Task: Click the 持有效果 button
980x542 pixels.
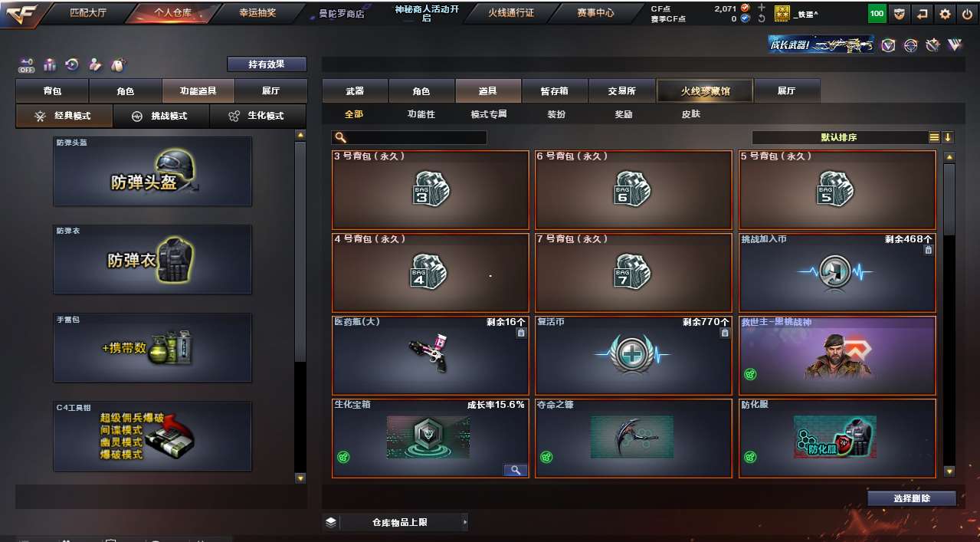Action: coord(267,64)
